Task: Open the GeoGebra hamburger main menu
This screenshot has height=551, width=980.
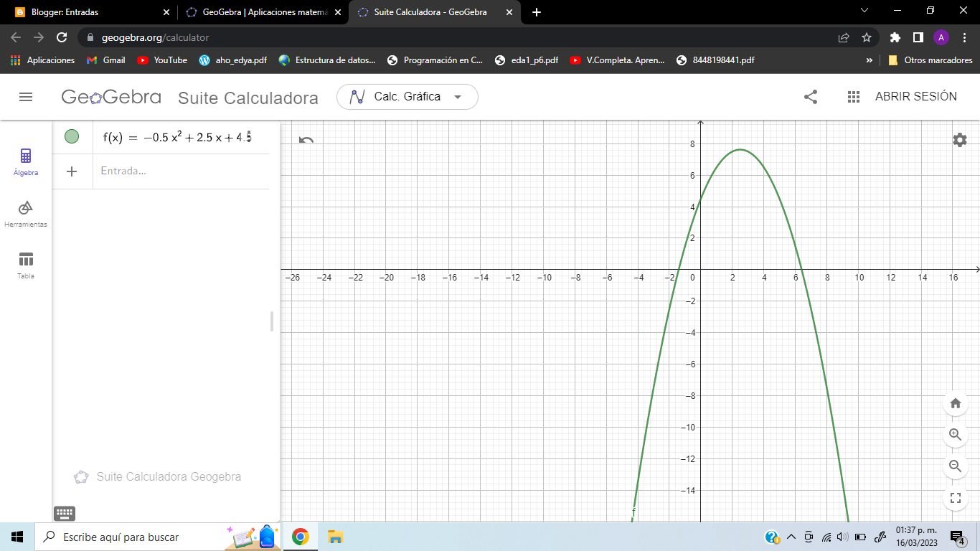Action: (x=26, y=97)
